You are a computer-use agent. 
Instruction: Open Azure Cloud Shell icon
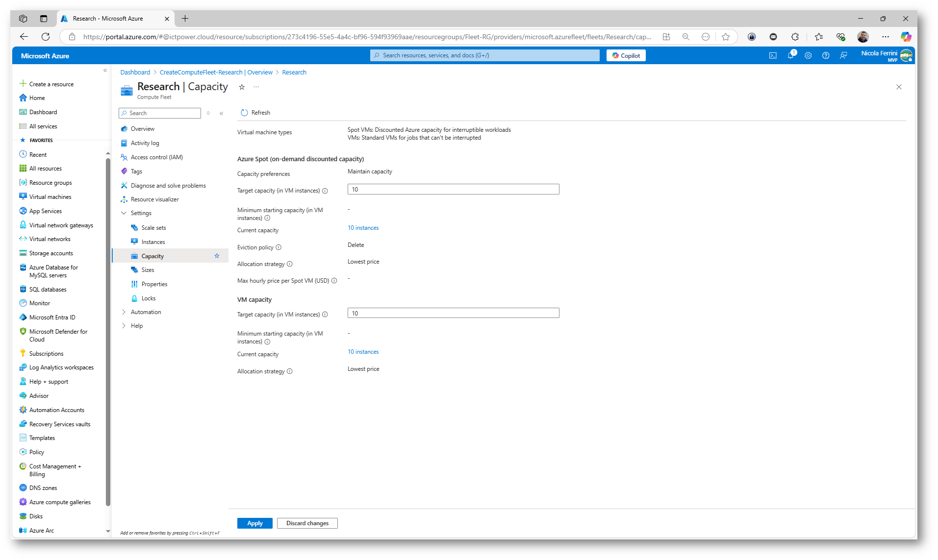[773, 56]
